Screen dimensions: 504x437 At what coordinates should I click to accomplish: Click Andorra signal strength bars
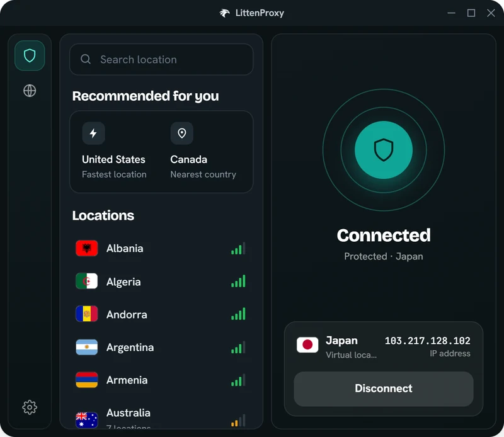[x=238, y=314]
